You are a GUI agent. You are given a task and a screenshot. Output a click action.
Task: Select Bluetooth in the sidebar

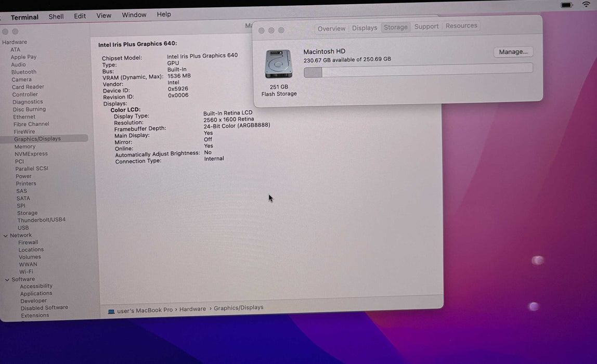23,72
